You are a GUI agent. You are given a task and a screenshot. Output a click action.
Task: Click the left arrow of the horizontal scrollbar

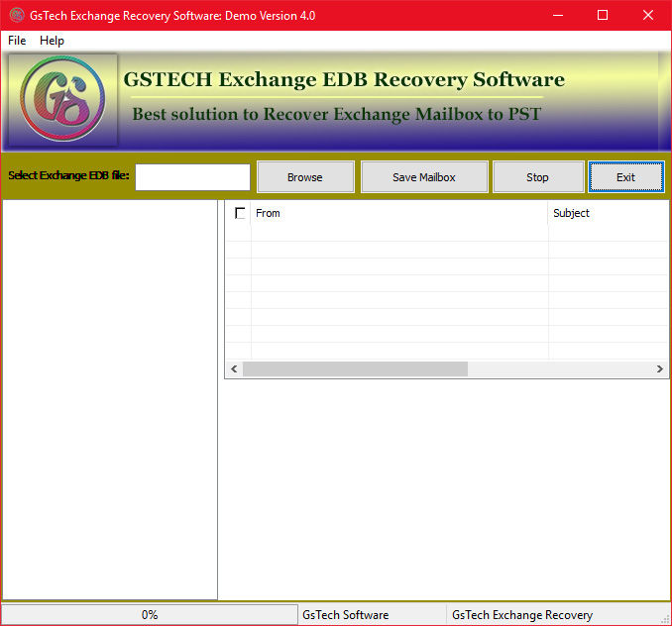click(234, 369)
